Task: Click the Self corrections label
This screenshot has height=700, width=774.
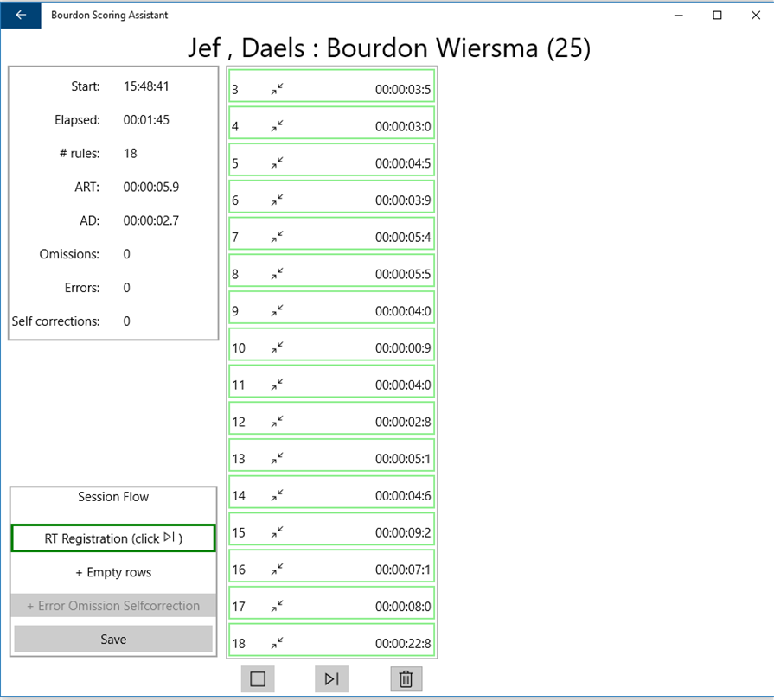Action: 55,321
